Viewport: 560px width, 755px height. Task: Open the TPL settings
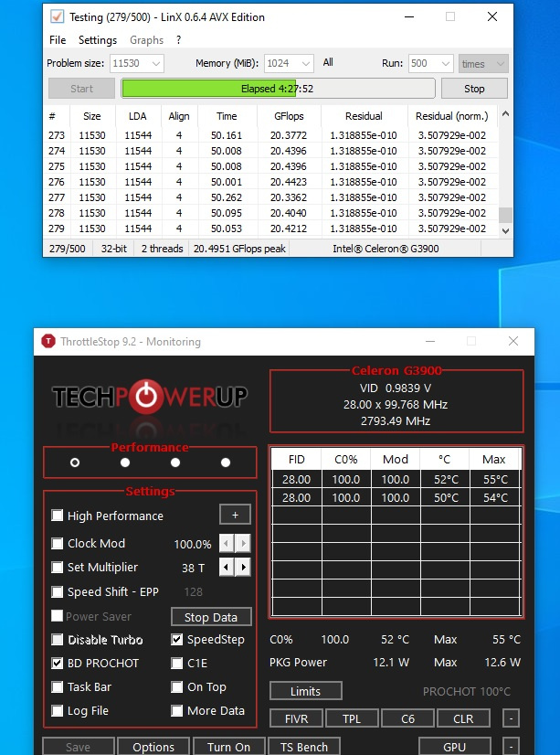pyautogui.click(x=352, y=718)
